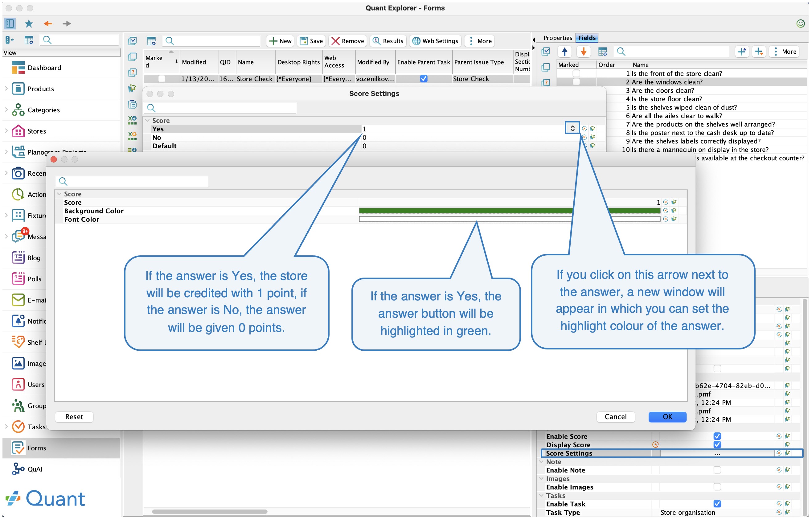
Task: Toggle the Enable Note checkbox
Action: [x=717, y=470]
